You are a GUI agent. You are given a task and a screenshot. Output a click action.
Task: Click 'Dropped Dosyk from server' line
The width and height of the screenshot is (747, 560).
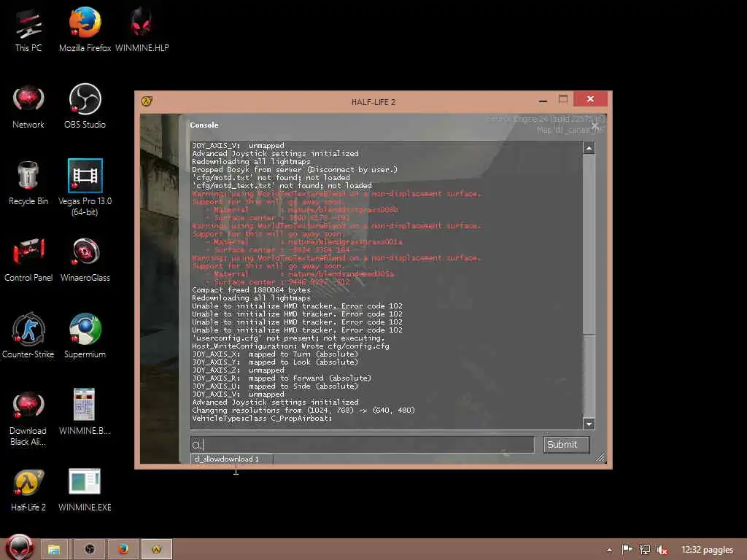point(295,169)
